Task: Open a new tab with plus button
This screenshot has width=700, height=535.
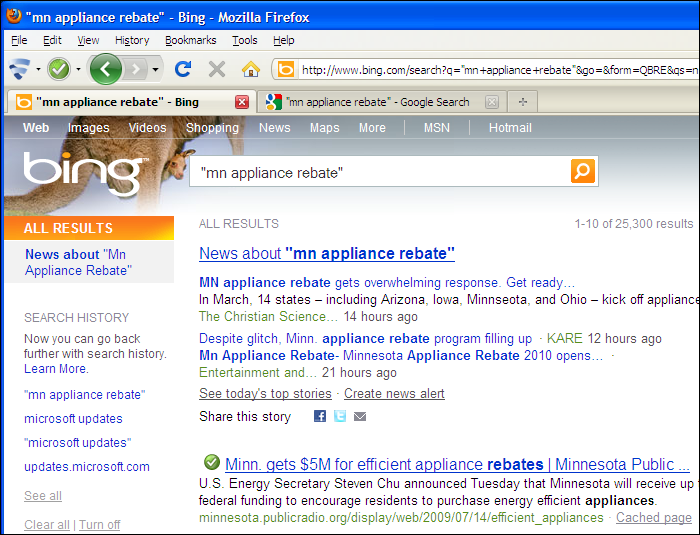Action: coord(523,102)
